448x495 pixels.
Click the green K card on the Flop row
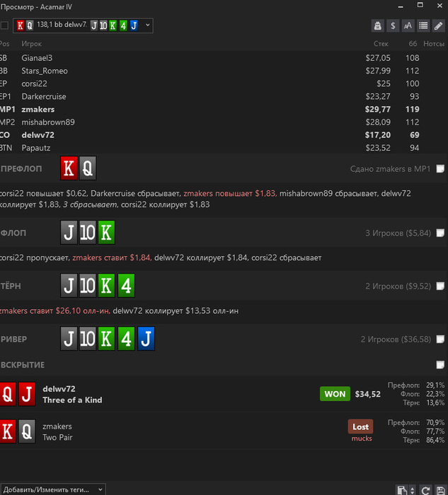tap(106, 233)
